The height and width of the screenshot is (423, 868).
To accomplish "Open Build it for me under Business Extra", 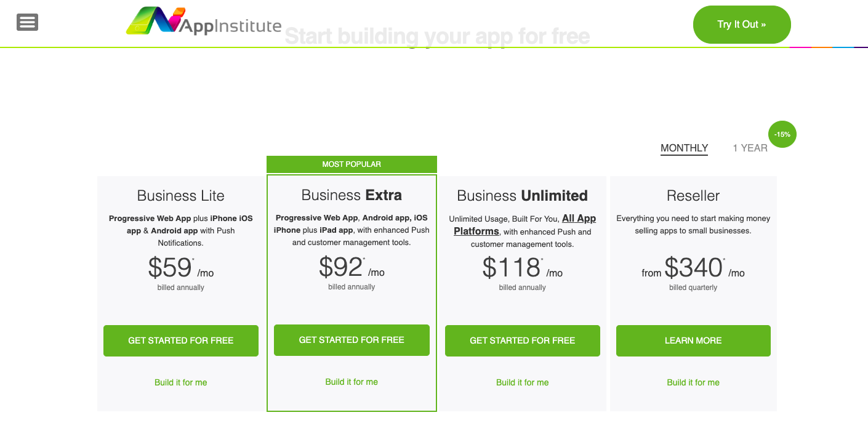I will coord(352,382).
